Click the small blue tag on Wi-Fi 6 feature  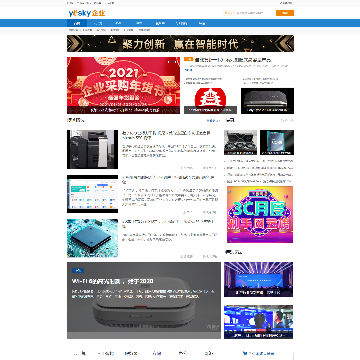pos(78,270)
